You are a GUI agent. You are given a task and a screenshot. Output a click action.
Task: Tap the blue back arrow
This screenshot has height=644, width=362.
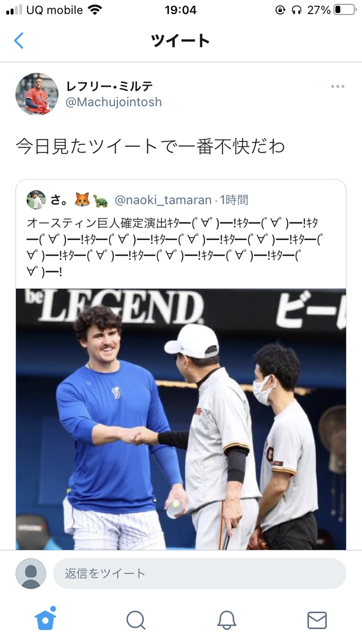tap(19, 40)
